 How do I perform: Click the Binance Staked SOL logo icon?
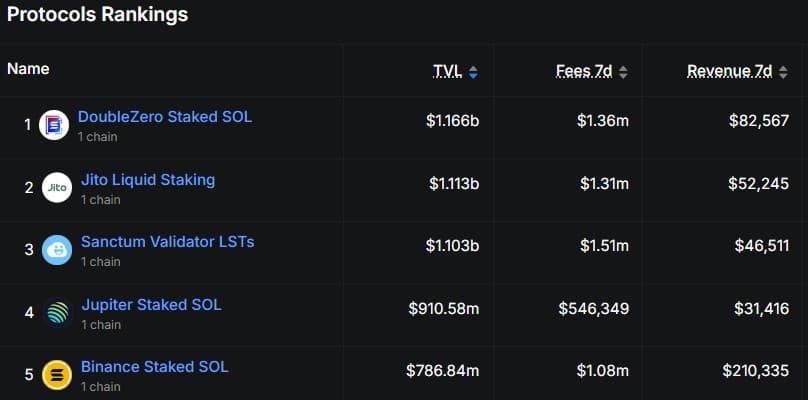56,375
